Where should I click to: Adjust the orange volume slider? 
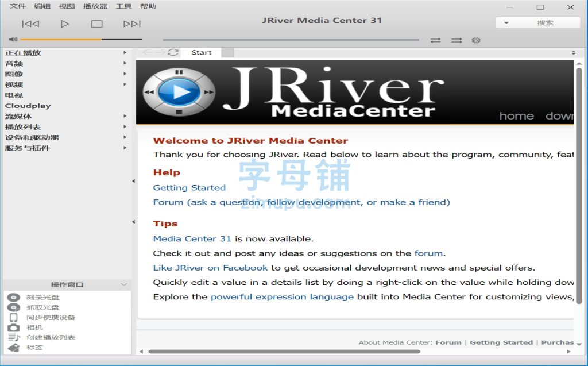coord(82,39)
